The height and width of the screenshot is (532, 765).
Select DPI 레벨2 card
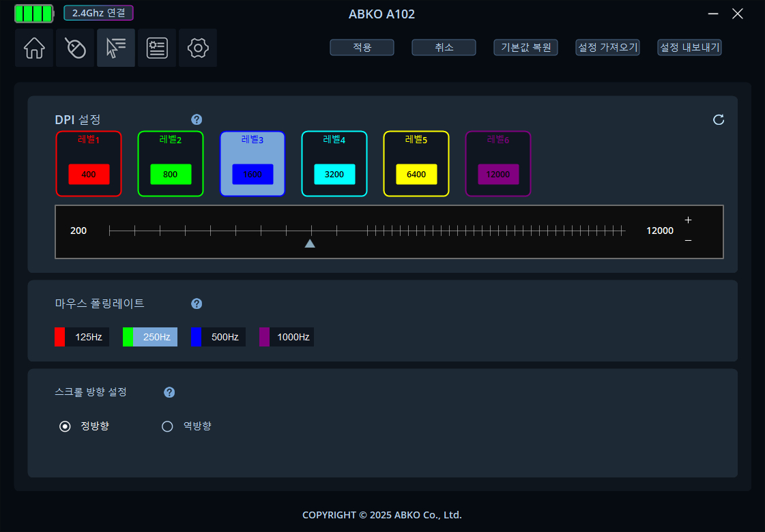171,164
